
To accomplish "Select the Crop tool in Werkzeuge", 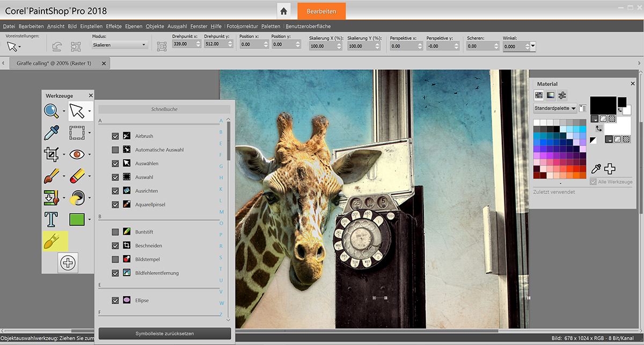I will pos(51,154).
